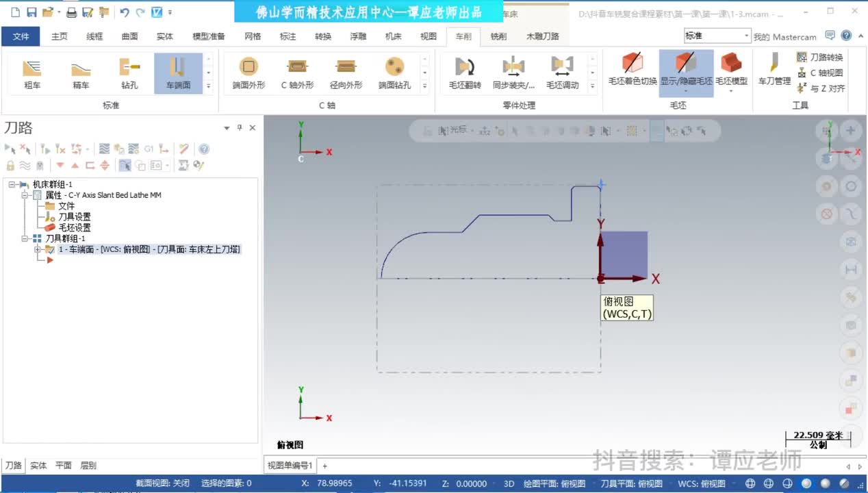
Task: Collapse the 机床群组-1 tree node
Action: pyautogui.click(x=12, y=184)
